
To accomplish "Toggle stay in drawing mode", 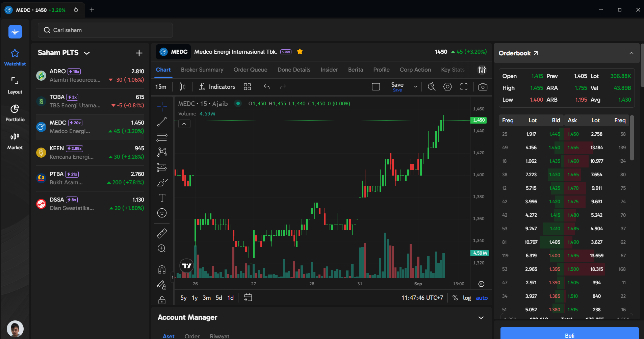I will 162,285.
